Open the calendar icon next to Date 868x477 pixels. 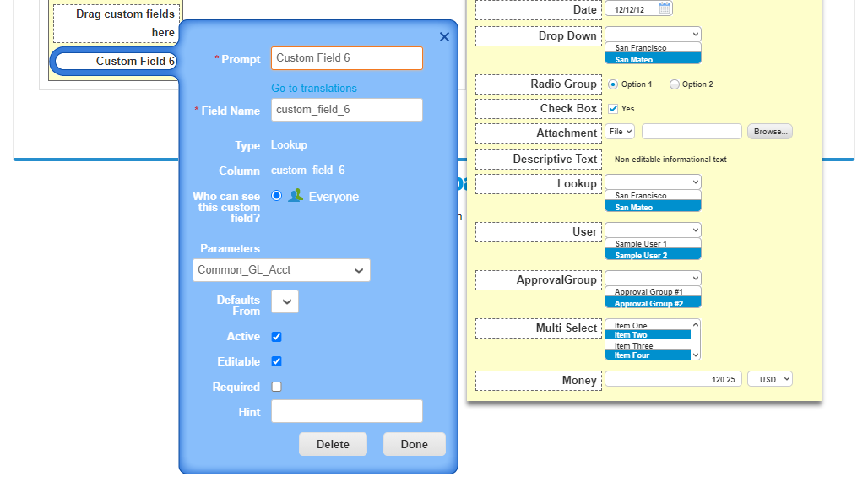tap(665, 8)
